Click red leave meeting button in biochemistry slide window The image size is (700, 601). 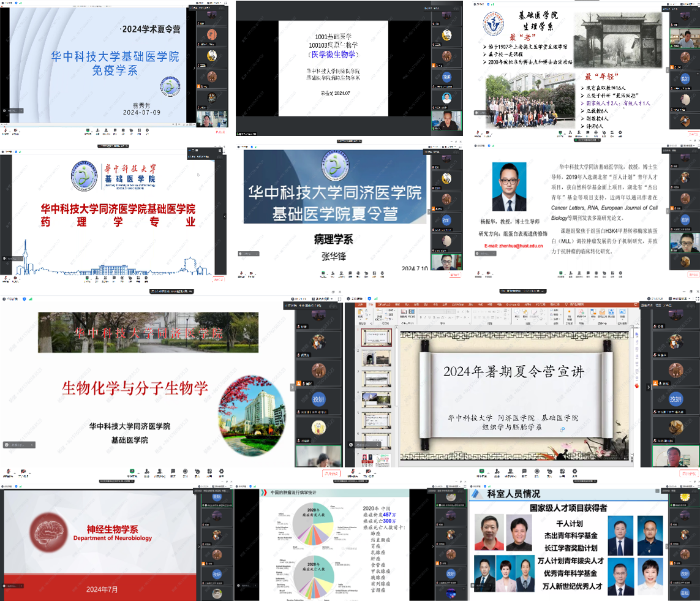pyautogui.click(x=331, y=474)
